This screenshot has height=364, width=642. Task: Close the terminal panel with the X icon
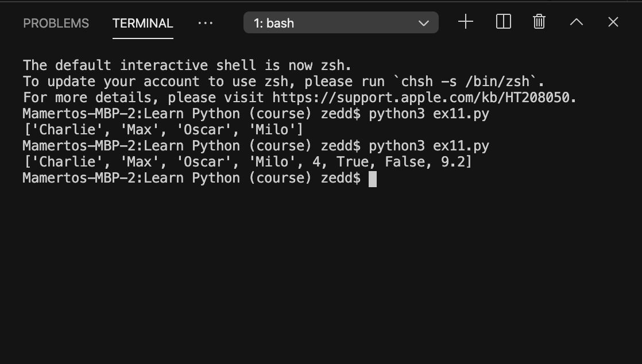[613, 22]
